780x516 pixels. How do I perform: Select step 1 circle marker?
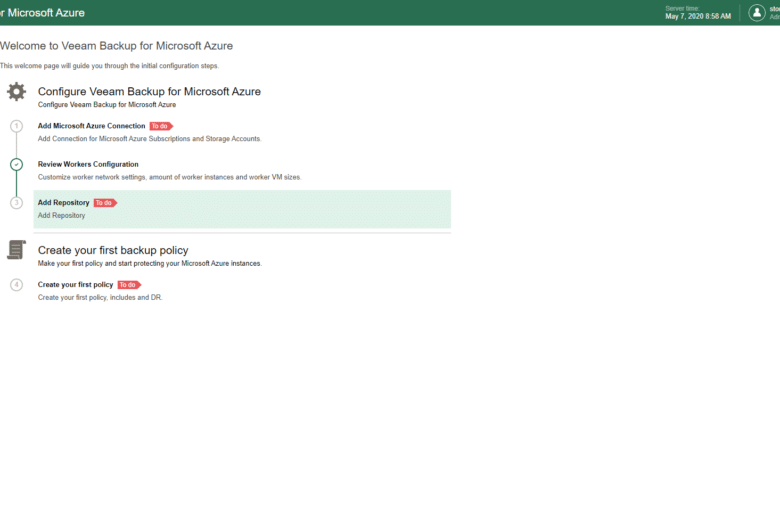coord(16,126)
